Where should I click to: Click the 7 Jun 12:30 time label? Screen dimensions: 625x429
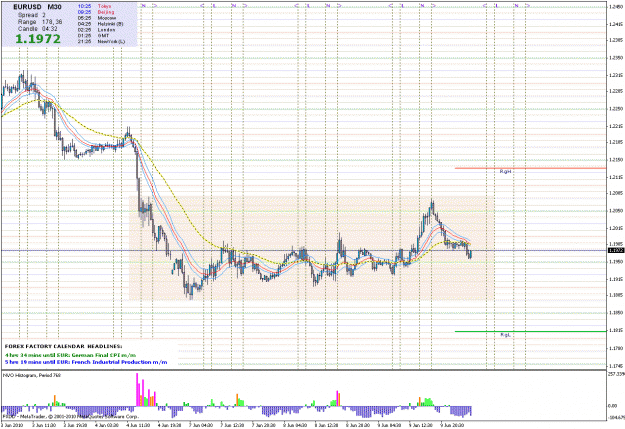pos(233,425)
